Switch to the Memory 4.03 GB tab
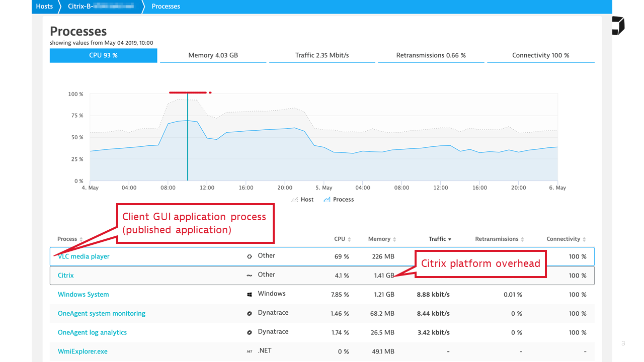Screen dimensions: 644x362 [x=213, y=55]
